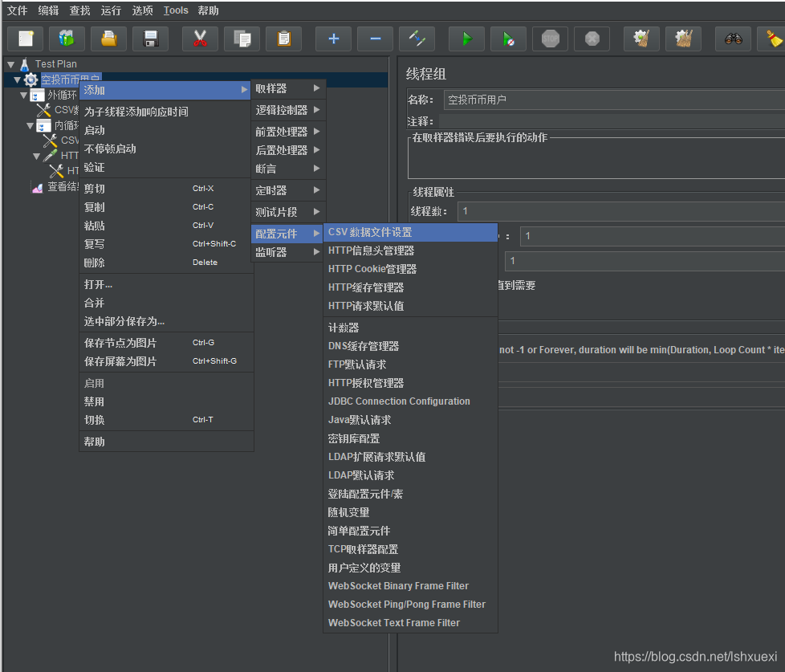Click the 线程数 input field
The height and width of the screenshot is (672, 785).
(621, 211)
